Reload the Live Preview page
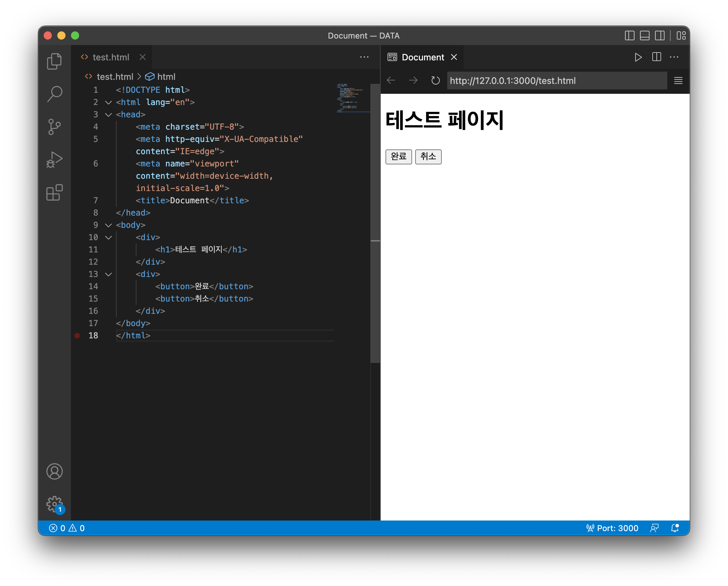 (435, 80)
